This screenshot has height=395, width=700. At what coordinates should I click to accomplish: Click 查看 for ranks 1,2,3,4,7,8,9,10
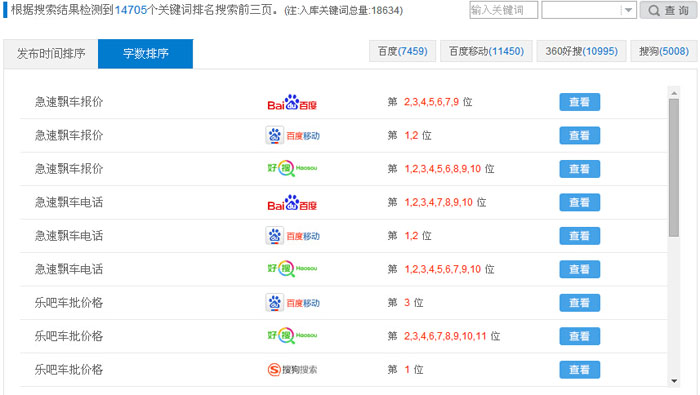tap(579, 203)
